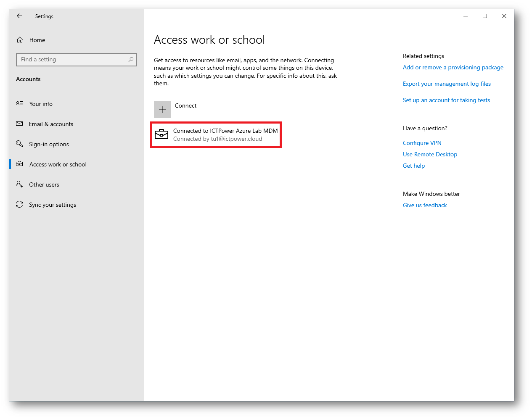Screen dimensions: 532x419
Task: Click the Get help link
Action: [x=414, y=166]
